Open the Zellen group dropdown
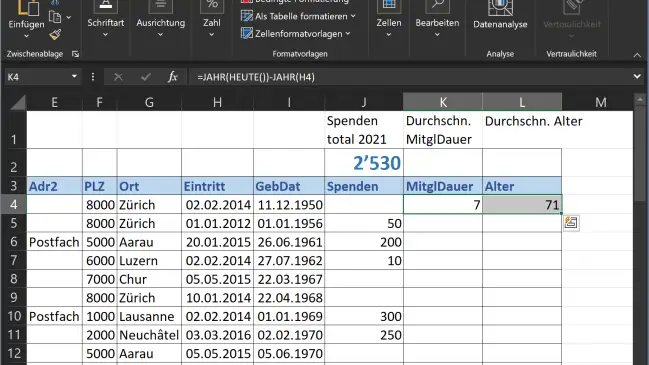 point(389,35)
